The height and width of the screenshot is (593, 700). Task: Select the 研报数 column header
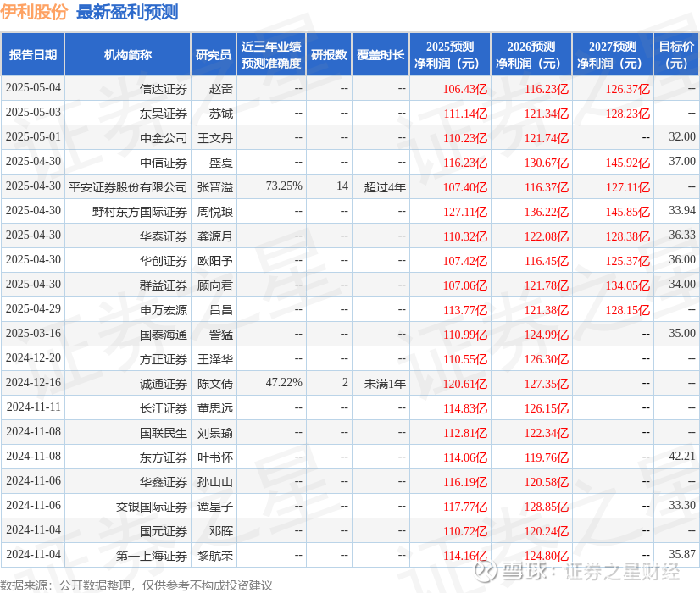click(329, 54)
